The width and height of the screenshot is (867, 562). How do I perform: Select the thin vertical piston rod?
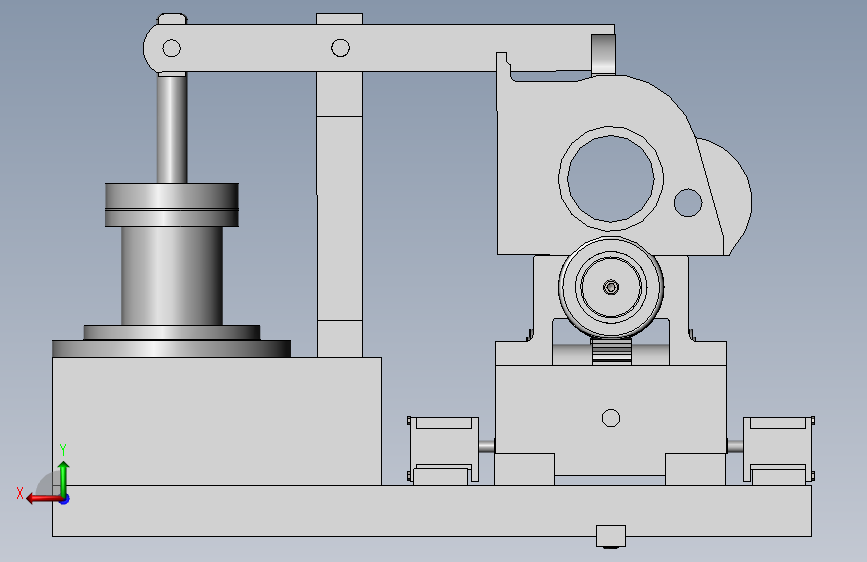(172, 128)
